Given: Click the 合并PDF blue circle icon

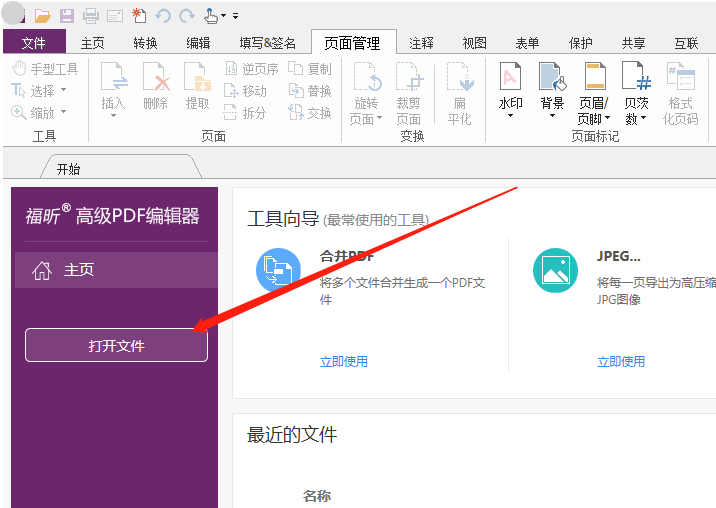Looking at the screenshot, I should pos(279,270).
